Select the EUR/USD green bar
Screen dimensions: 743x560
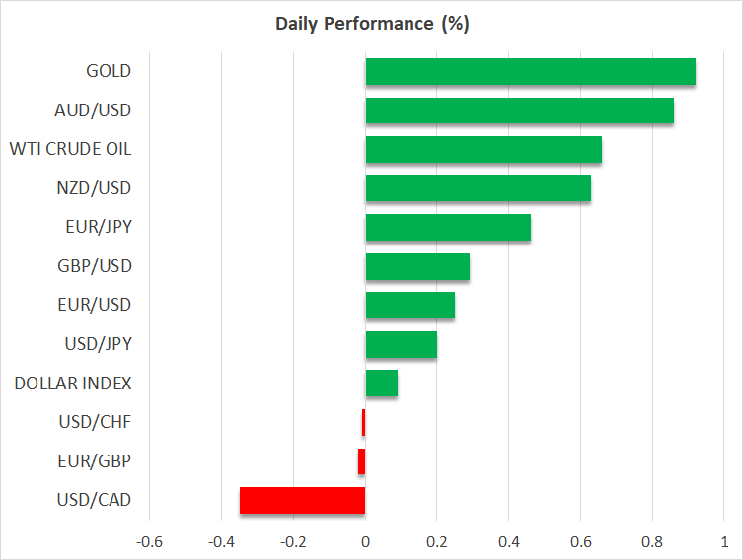409,306
